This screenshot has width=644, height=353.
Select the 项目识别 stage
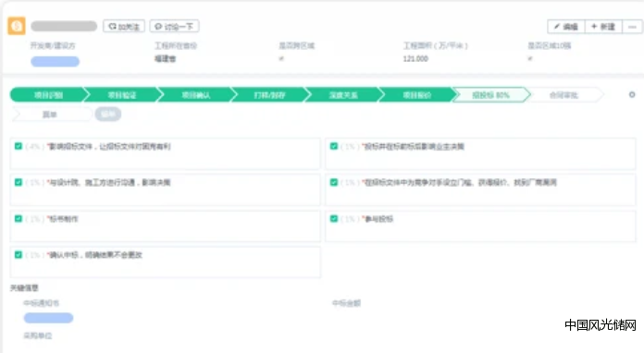[48, 95]
